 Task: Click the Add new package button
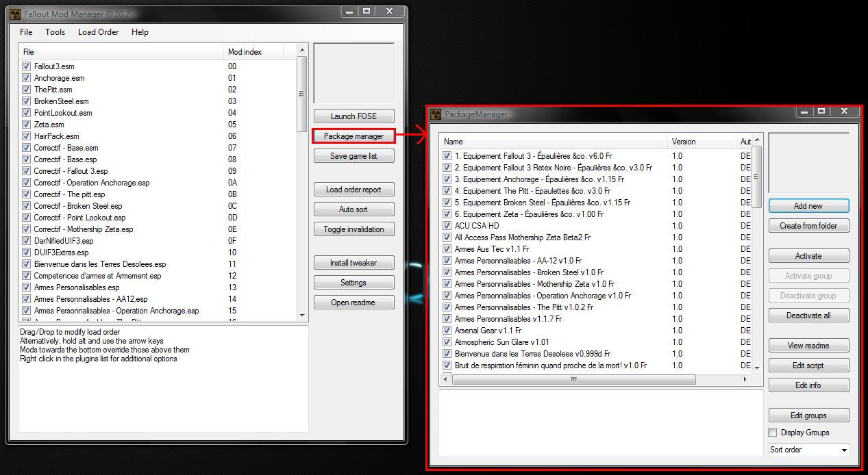pyautogui.click(x=808, y=206)
